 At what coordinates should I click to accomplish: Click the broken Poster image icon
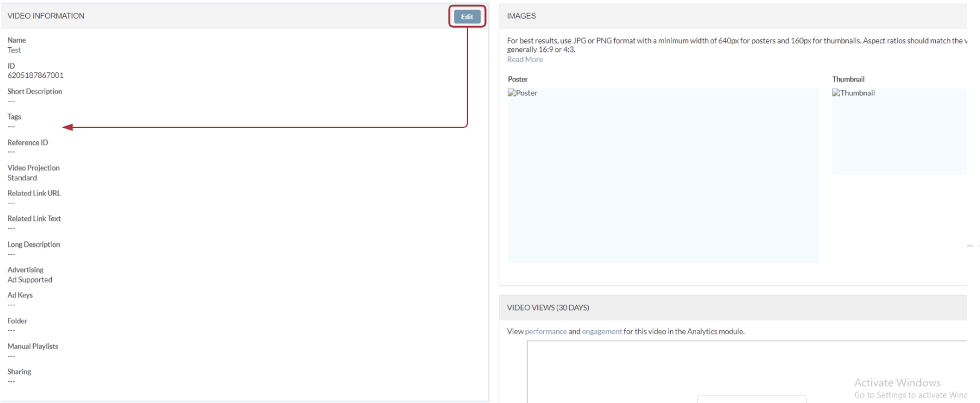click(x=512, y=93)
